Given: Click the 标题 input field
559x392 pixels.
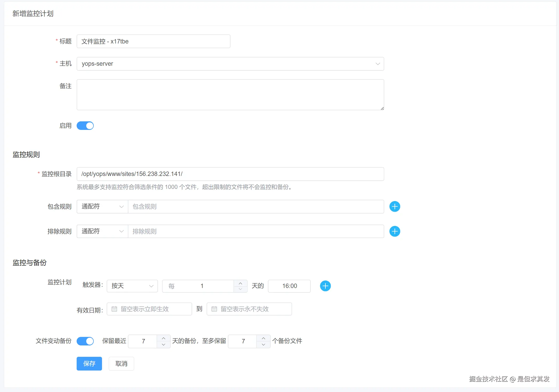Looking at the screenshot, I should (153, 41).
